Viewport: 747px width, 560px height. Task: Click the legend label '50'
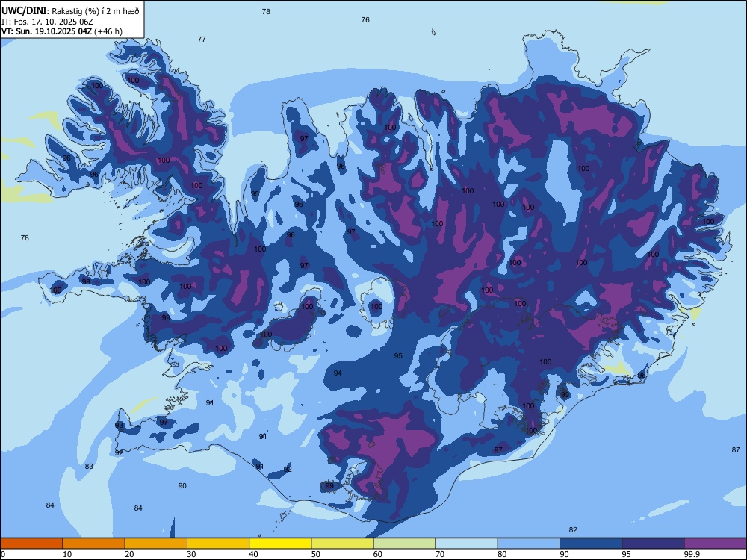tap(316, 554)
